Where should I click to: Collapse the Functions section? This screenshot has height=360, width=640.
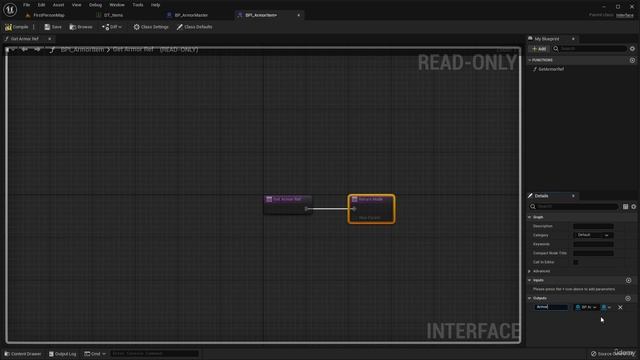click(x=530, y=60)
